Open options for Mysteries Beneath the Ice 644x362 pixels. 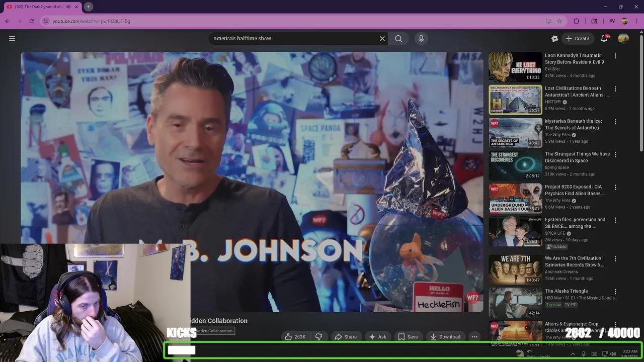pyautogui.click(x=615, y=122)
